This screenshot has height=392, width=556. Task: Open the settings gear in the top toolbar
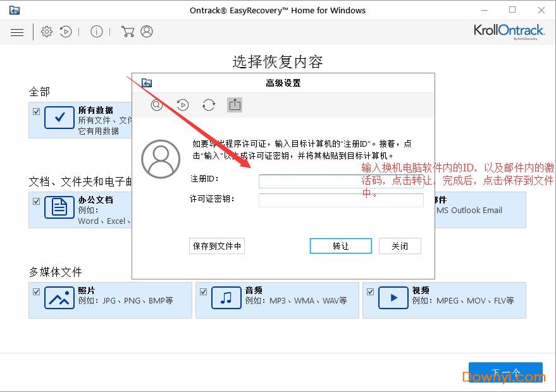(x=46, y=31)
